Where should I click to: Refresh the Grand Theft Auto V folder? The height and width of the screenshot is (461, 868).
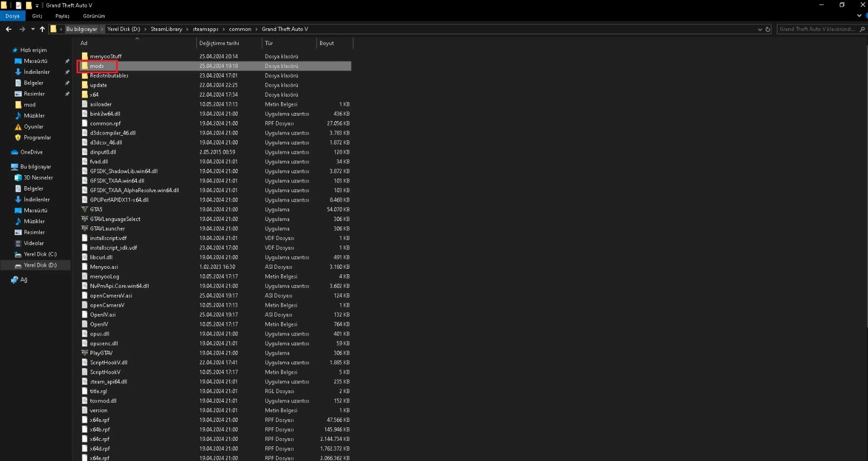(768, 29)
